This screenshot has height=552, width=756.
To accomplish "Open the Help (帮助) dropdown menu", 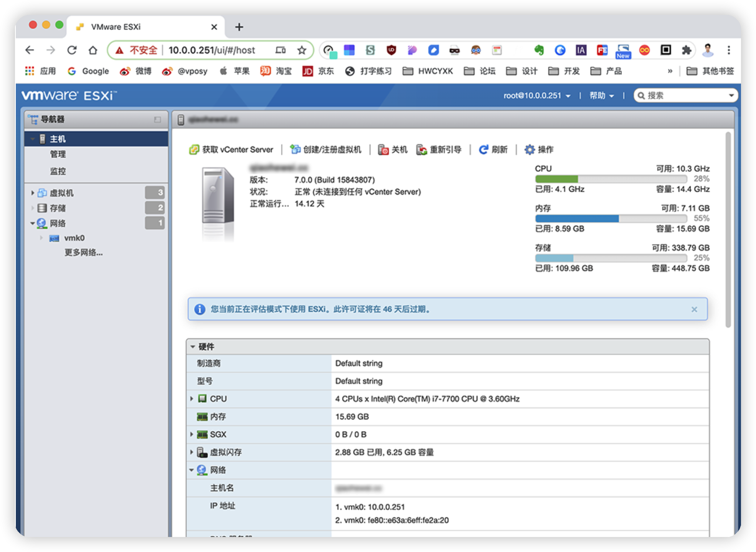I will click(x=601, y=95).
